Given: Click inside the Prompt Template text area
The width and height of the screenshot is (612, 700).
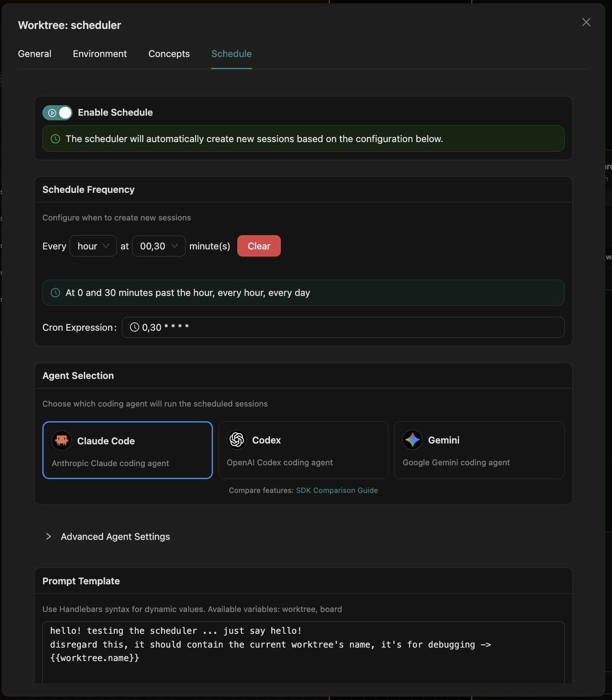Looking at the screenshot, I should [303, 652].
